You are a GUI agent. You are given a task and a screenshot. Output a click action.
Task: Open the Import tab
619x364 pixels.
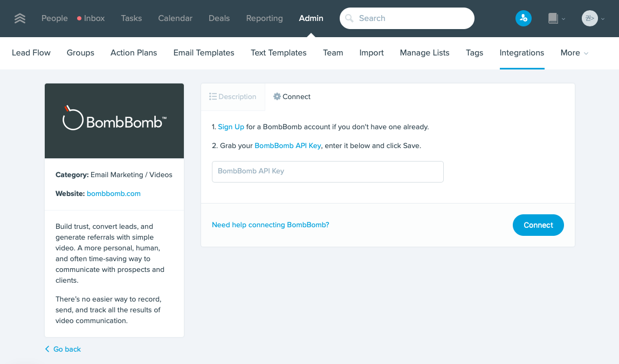pos(372,53)
